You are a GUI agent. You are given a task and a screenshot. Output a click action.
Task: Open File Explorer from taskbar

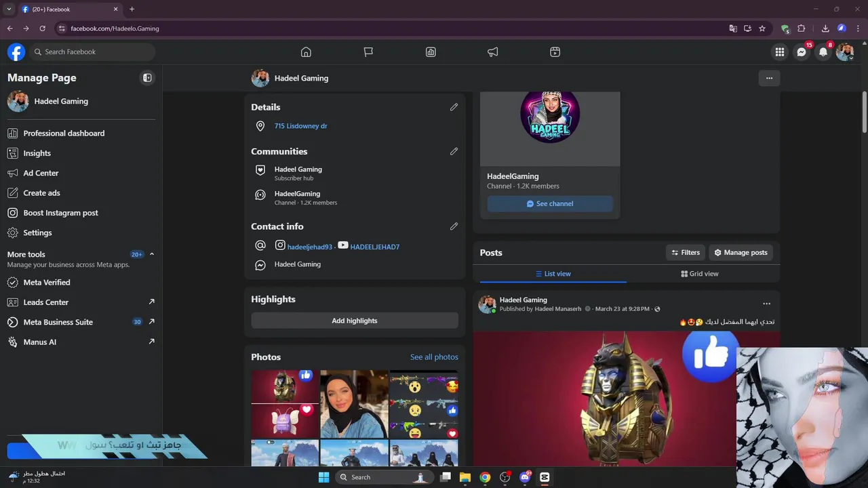[465, 477]
